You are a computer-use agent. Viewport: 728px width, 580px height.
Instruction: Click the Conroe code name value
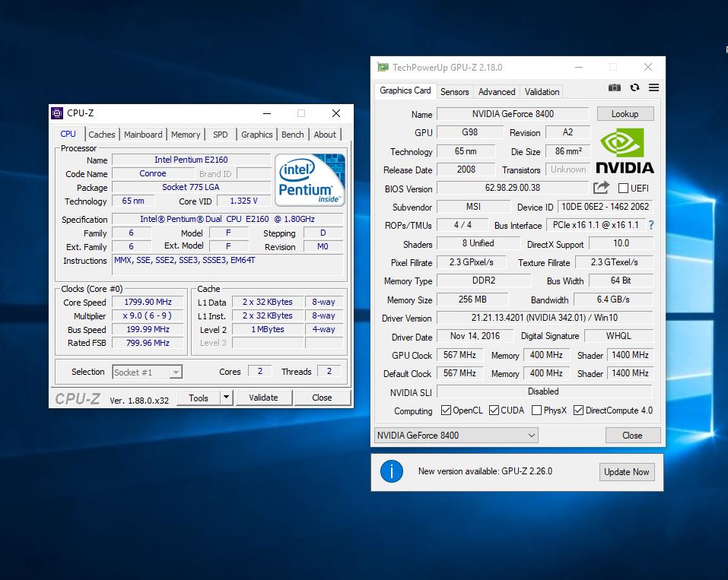click(x=153, y=173)
